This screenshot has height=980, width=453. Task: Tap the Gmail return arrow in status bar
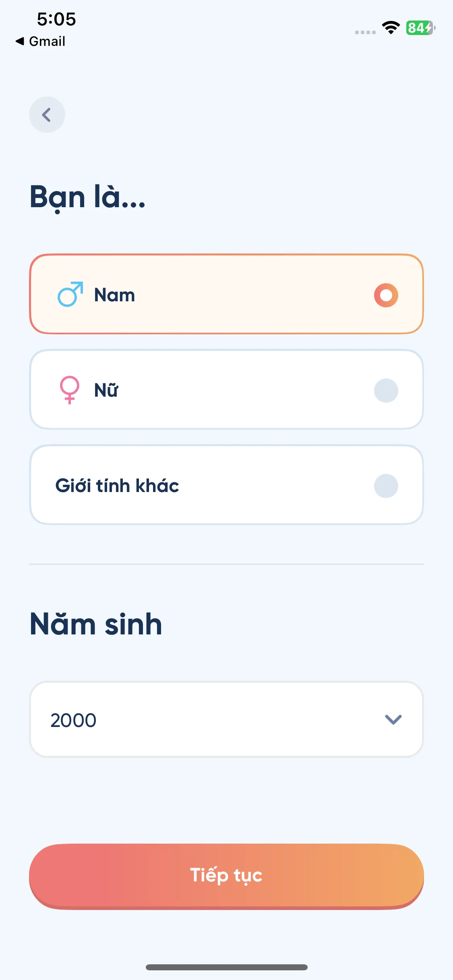click(x=20, y=41)
